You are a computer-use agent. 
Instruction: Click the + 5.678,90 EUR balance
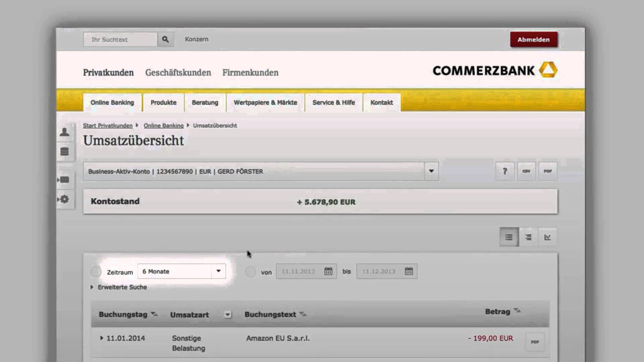[326, 202]
